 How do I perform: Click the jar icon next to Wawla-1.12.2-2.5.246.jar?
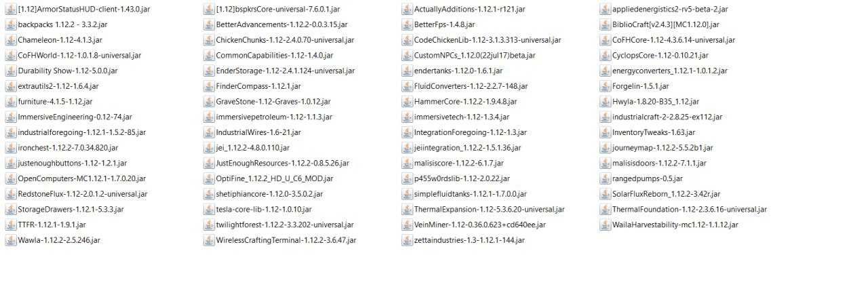[x=11, y=240]
